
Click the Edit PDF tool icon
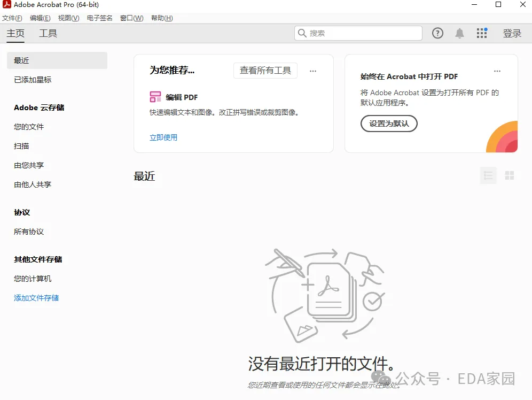155,97
